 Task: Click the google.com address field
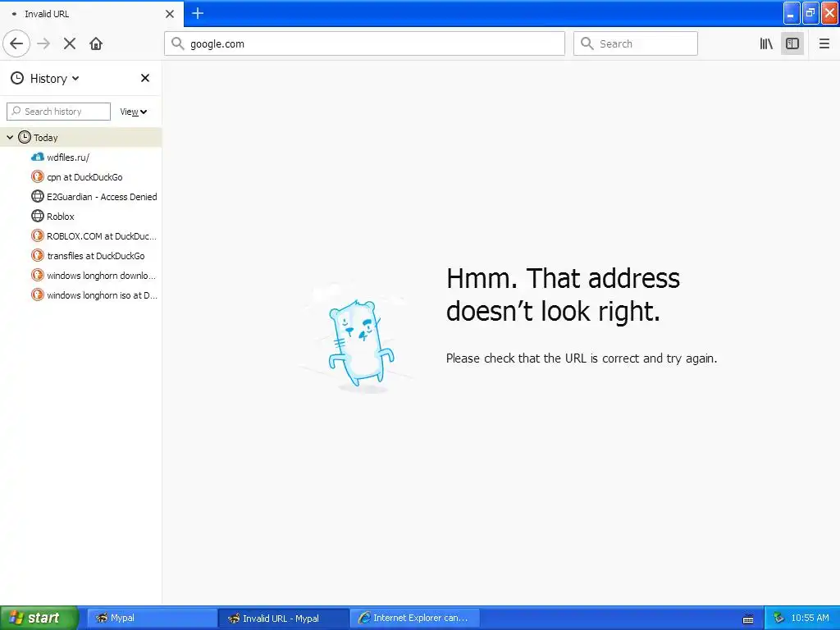click(364, 43)
